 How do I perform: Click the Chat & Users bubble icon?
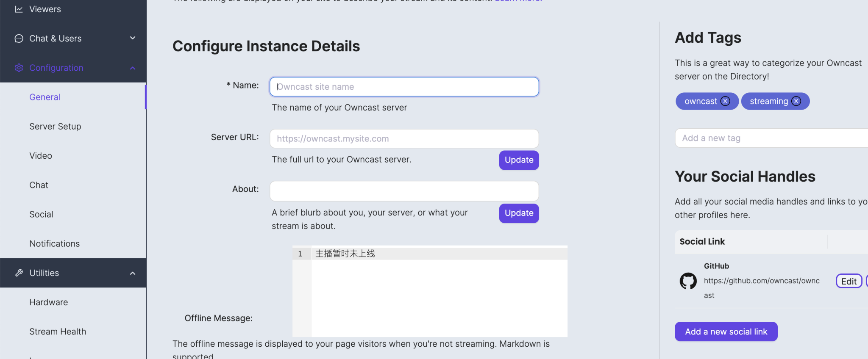19,39
